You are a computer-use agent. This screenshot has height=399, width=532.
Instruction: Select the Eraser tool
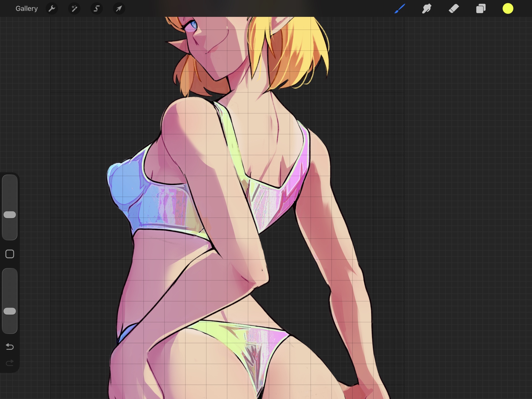point(454,9)
